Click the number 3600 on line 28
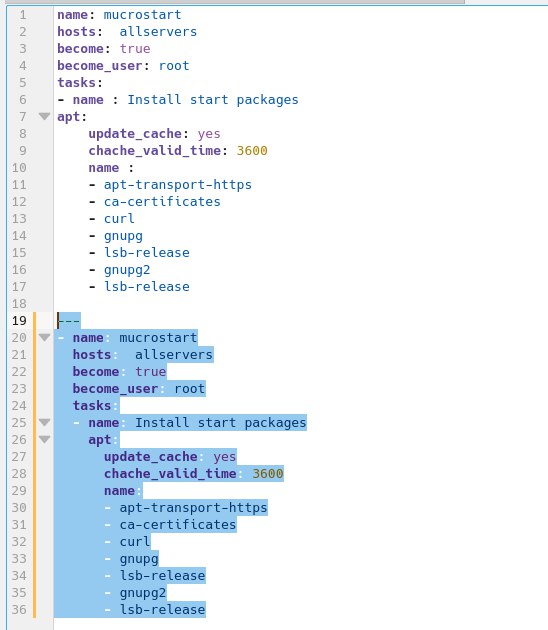 [x=268, y=473]
